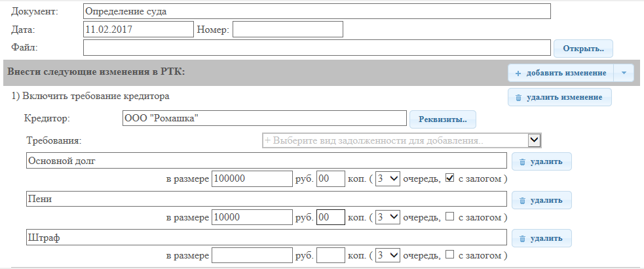Enable с залогом checkbox for Пени
The image size is (644, 269).
point(449,217)
